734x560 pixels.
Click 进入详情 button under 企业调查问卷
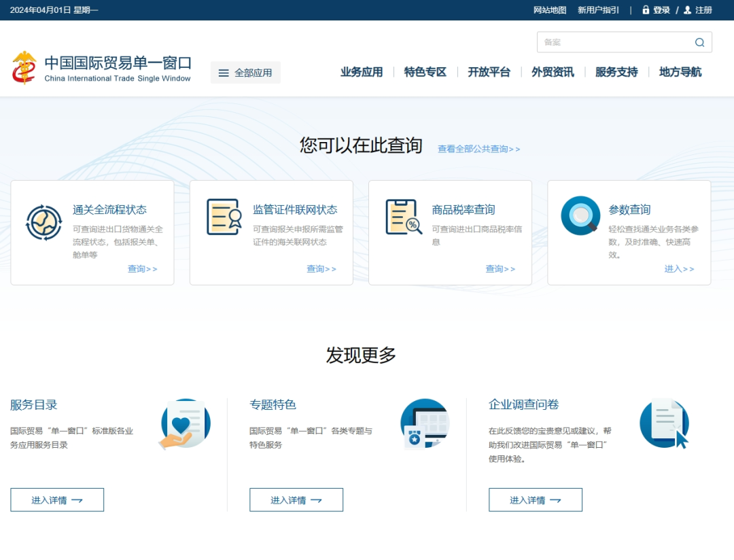(536, 500)
